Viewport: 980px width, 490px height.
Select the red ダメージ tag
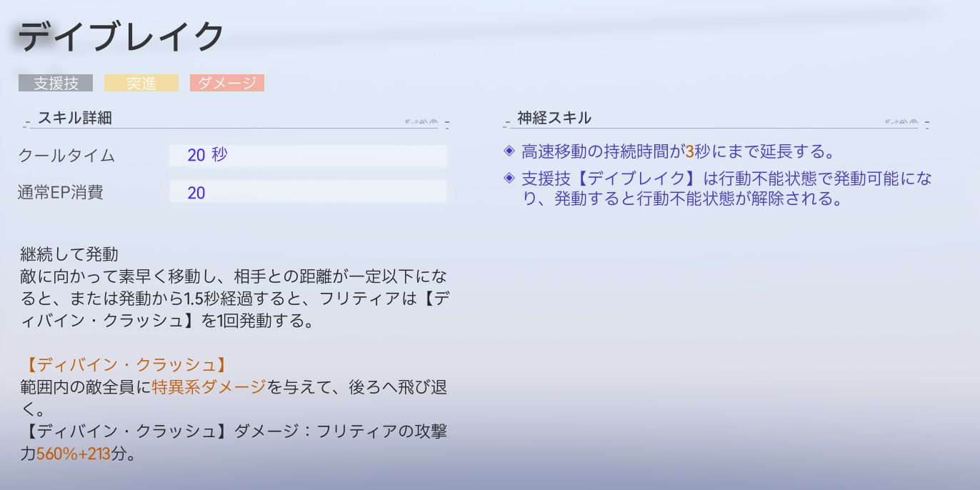(x=227, y=83)
